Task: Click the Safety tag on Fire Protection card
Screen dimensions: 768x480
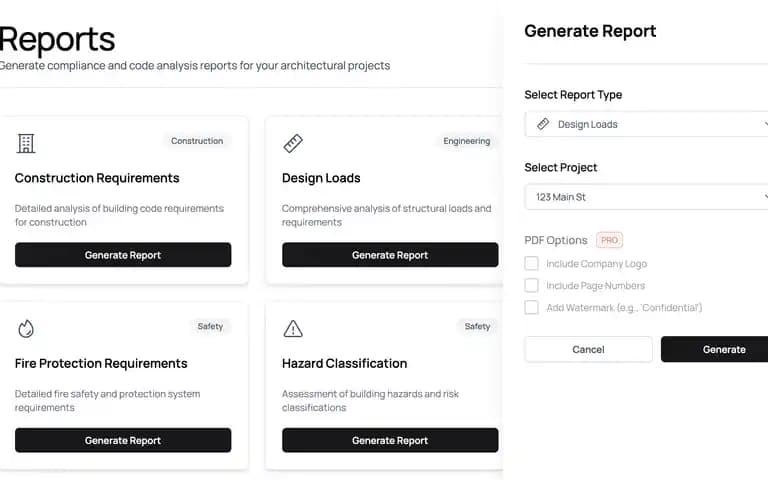Action: coord(210,326)
